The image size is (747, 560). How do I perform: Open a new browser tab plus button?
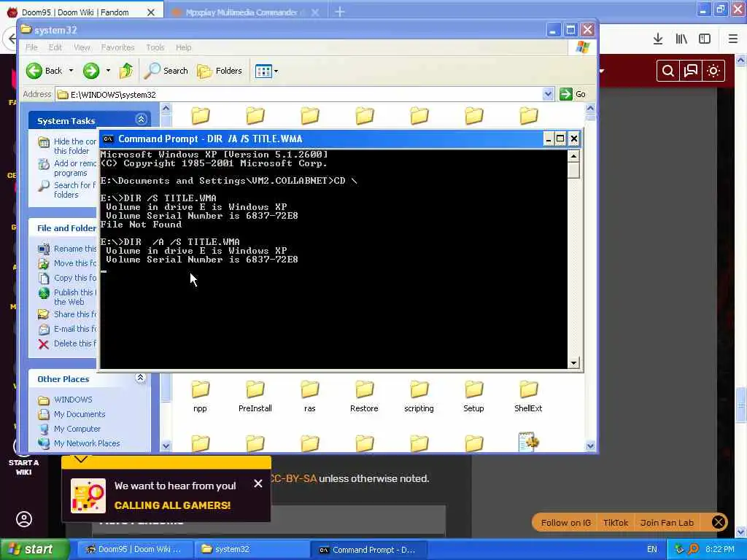(x=340, y=12)
